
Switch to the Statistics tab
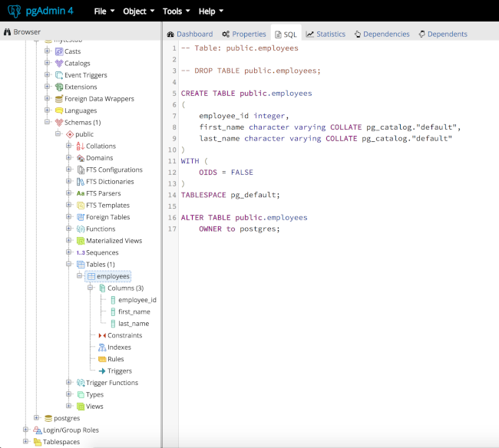[x=326, y=34]
